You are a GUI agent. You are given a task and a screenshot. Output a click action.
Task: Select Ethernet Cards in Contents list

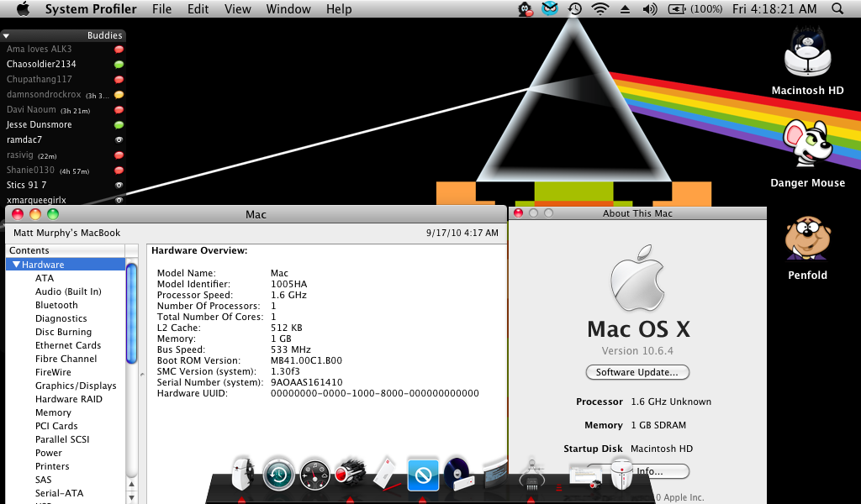coord(68,345)
